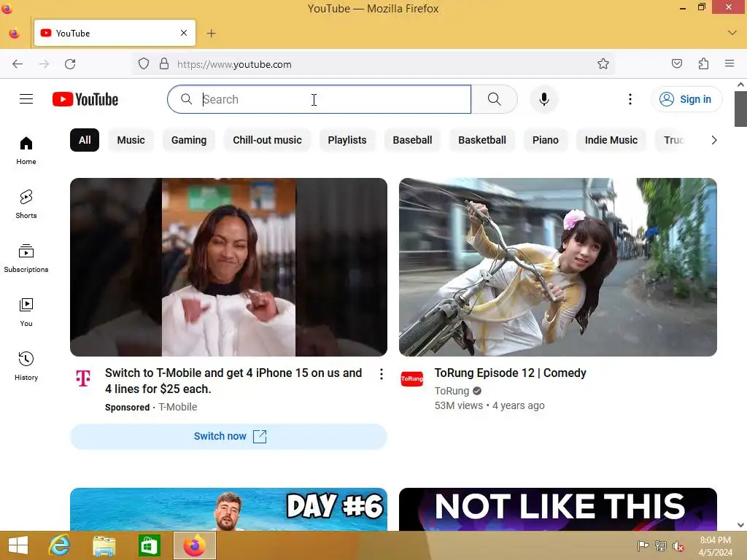Reload the page with the refresh icon
747x560 pixels.
[70, 64]
